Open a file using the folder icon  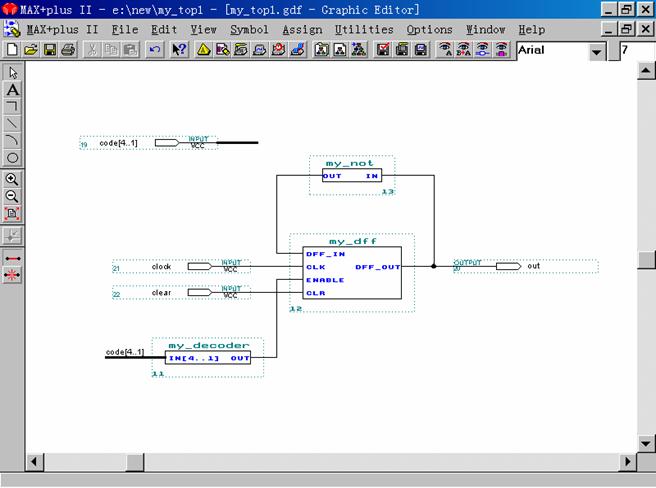(31, 50)
